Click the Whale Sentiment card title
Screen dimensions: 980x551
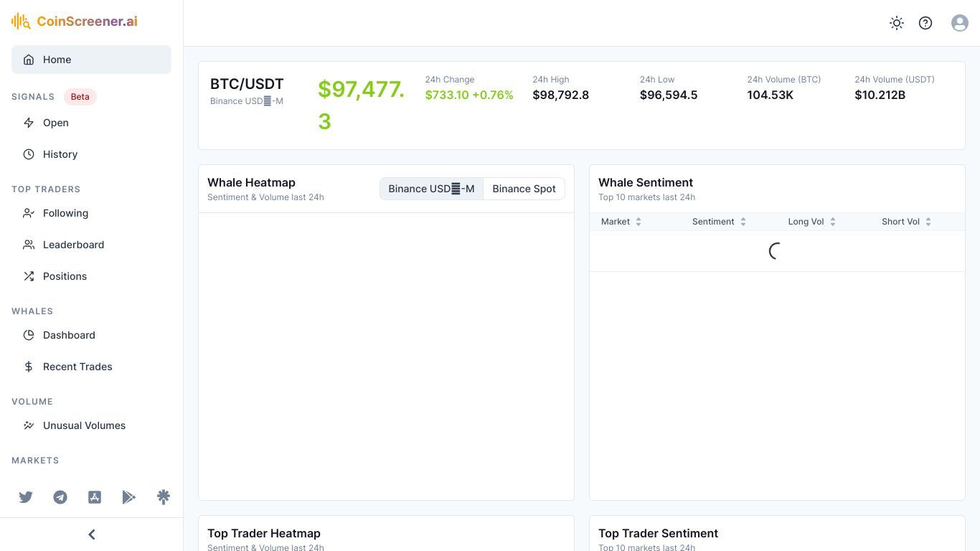tap(646, 182)
